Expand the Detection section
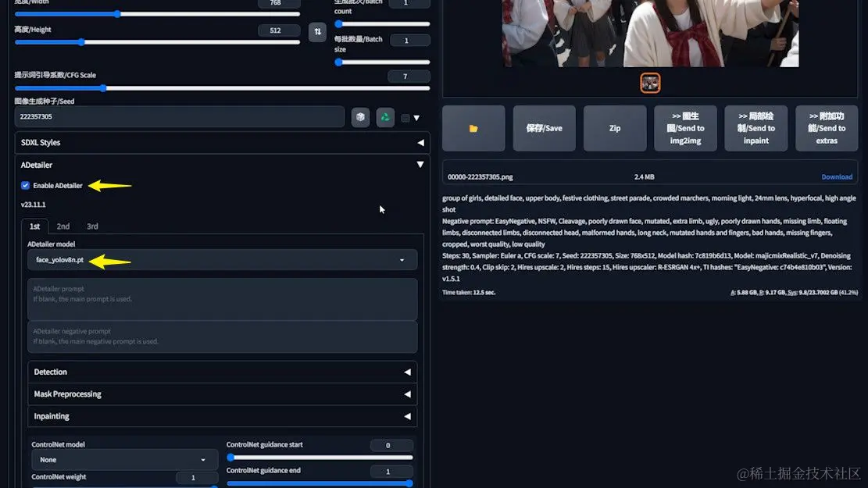Image resolution: width=868 pixels, height=488 pixels. (x=222, y=372)
